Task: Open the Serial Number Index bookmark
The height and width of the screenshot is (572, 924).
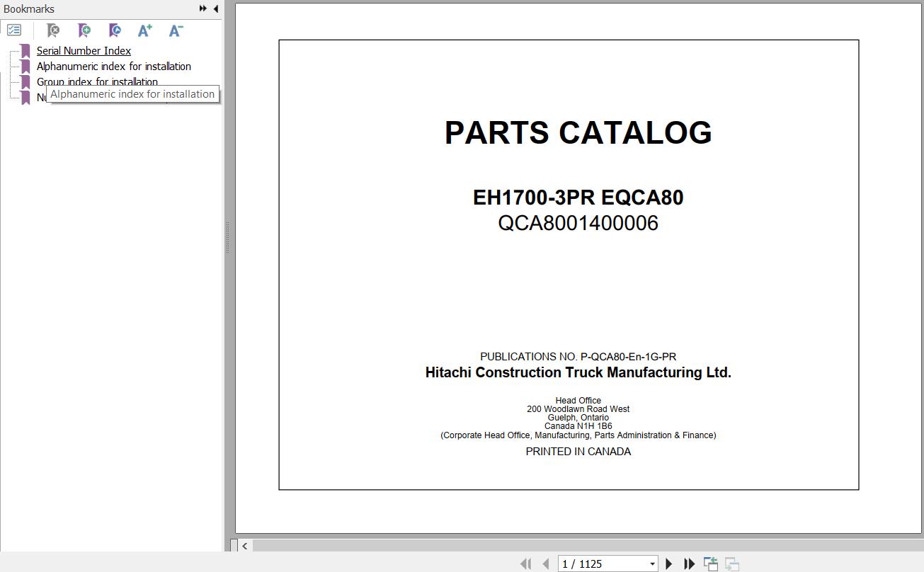Action: (x=84, y=51)
